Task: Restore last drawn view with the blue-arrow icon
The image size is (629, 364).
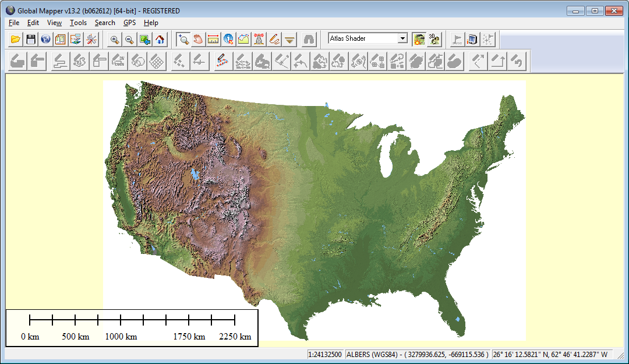Action: click(x=145, y=40)
